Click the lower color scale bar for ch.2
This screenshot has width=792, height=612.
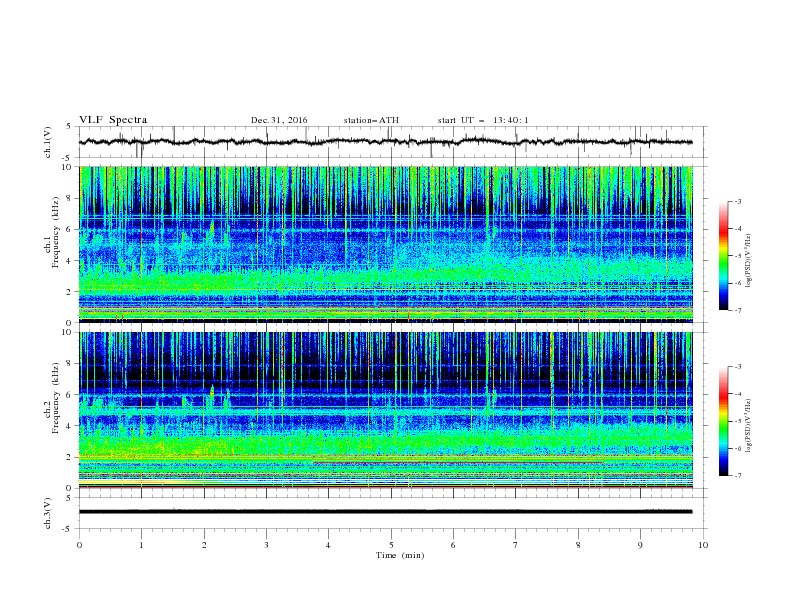[x=723, y=421]
